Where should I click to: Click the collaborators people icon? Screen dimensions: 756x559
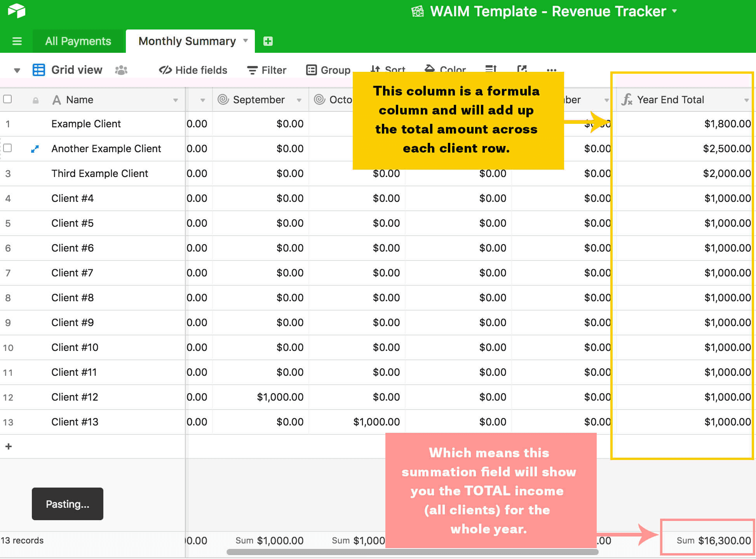pyautogui.click(x=121, y=70)
